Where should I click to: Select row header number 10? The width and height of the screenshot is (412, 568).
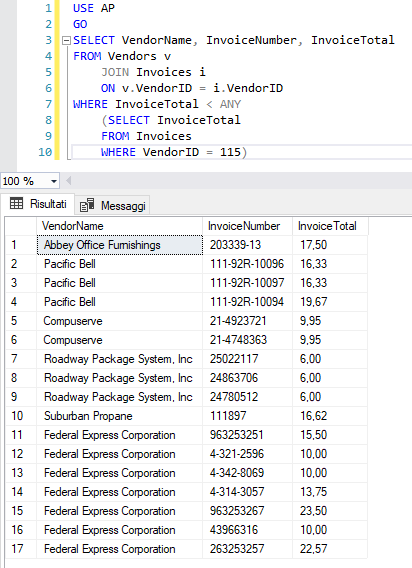[x=21, y=416]
